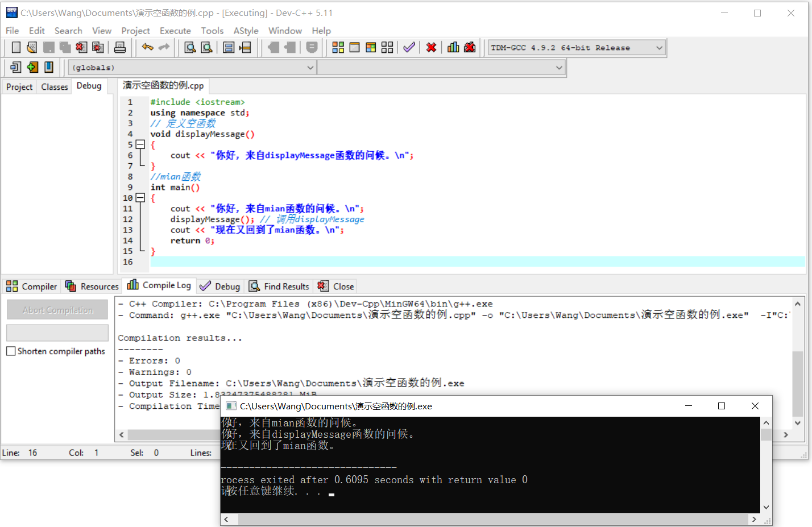
Task: Click Close tab of bottom panel
Action: coord(336,287)
